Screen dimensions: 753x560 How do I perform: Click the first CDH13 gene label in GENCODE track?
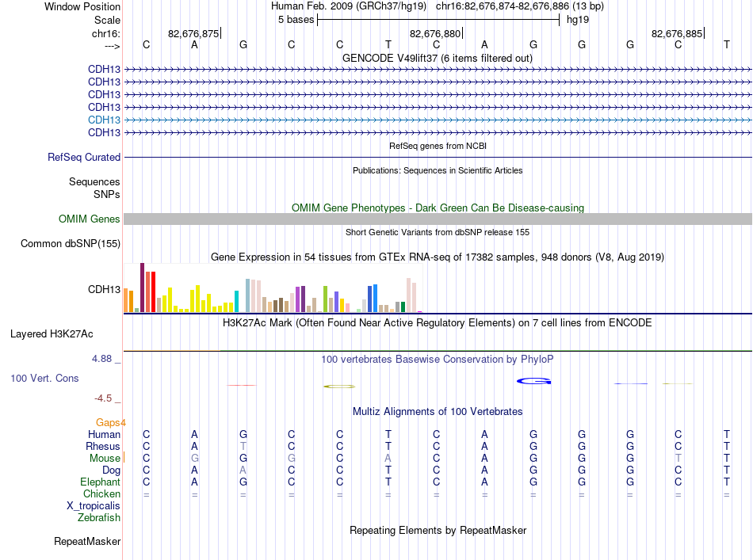[x=104, y=69]
